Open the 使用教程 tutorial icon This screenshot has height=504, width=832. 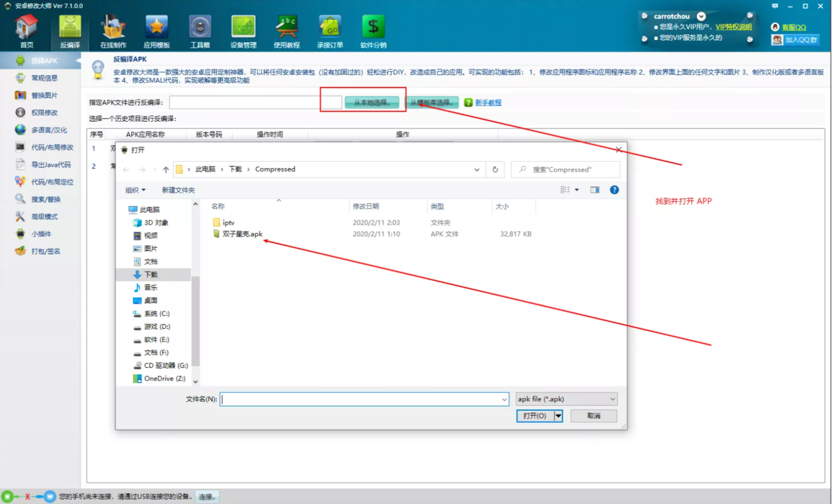286,31
